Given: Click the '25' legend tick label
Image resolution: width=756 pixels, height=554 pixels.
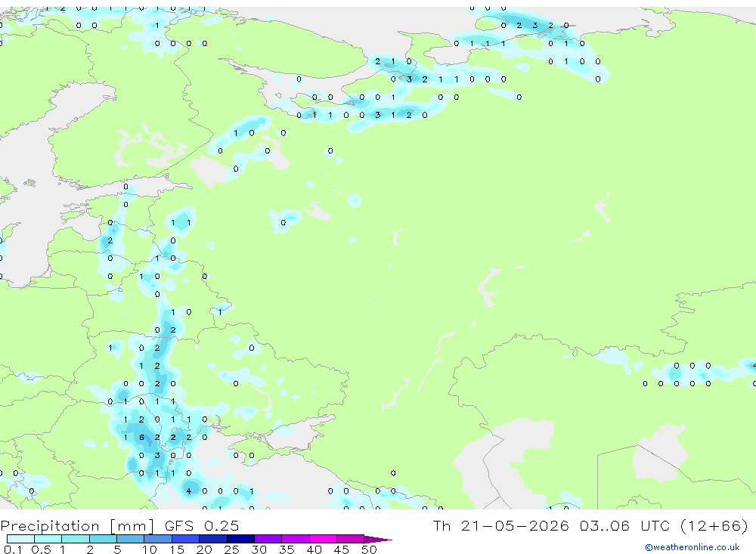Looking at the screenshot, I should coord(232,549).
